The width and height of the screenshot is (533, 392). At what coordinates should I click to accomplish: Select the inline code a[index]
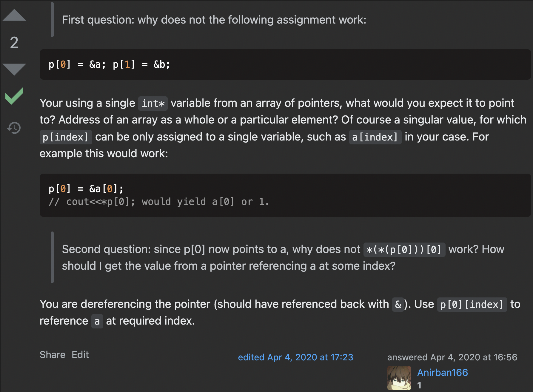375,137
